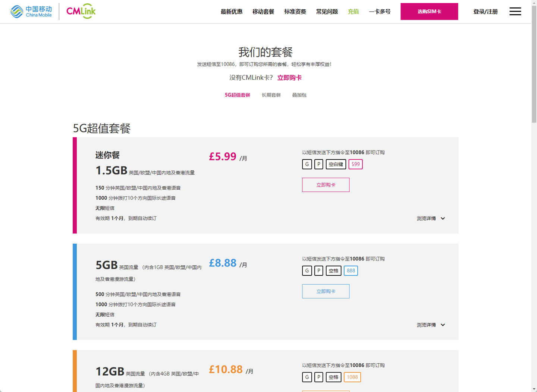This screenshot has height=392, width=537.
Task: Expand 浏览详情 for the 迷你餐 plan
Action: [x=430, y=219]
